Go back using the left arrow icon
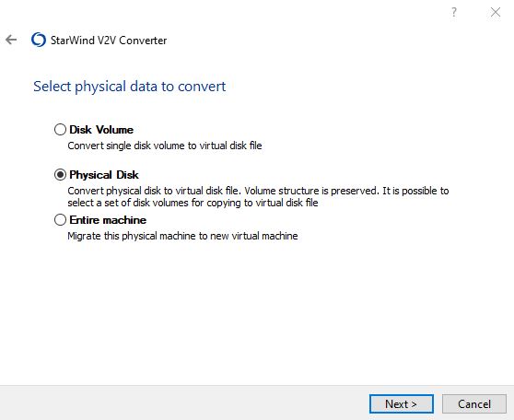Image resolution: width=514 pixels, height=420 pixels. click(x=11, y=40)
